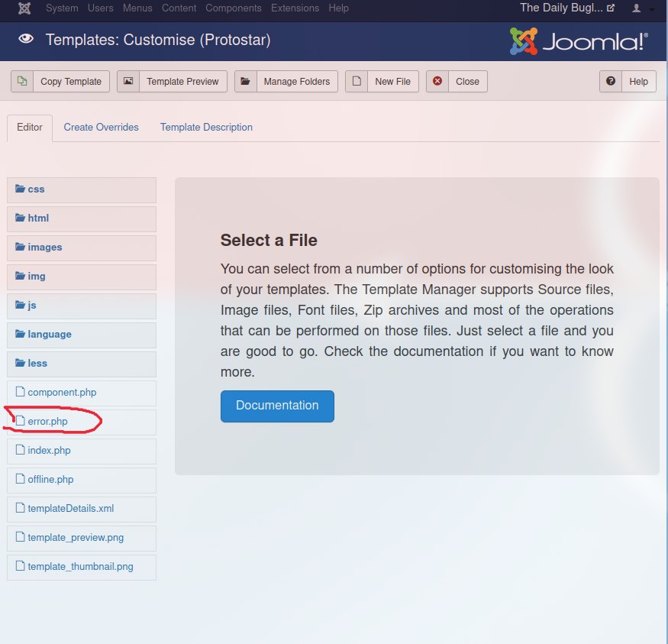Click the images folder icon

point(20,246)
